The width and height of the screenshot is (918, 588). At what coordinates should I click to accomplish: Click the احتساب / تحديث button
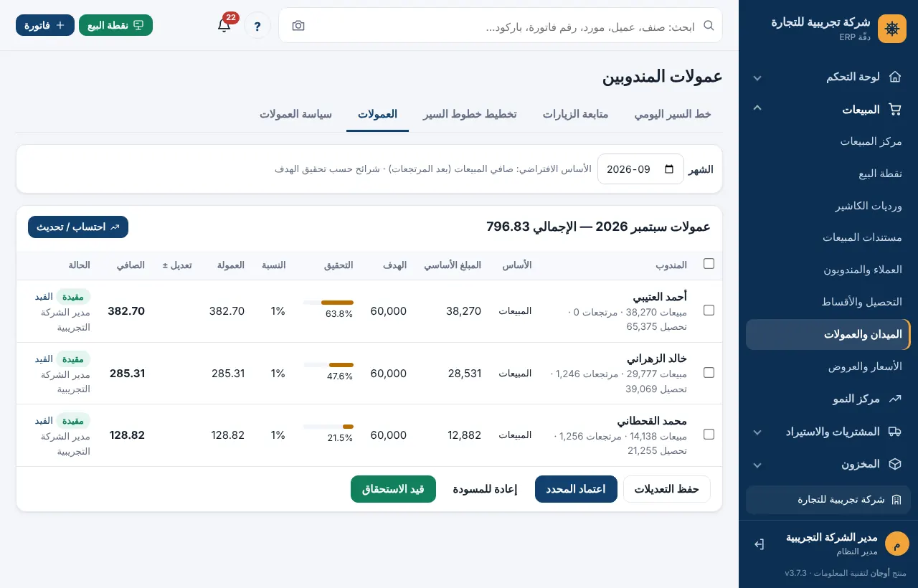pos(78,227)
